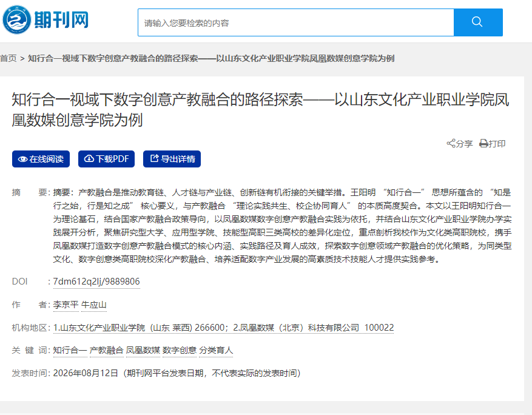Image resolution: width=532 pixels, height=415 pixels.
Task: Click the abstract paragraph text
Action: [282, 226]
